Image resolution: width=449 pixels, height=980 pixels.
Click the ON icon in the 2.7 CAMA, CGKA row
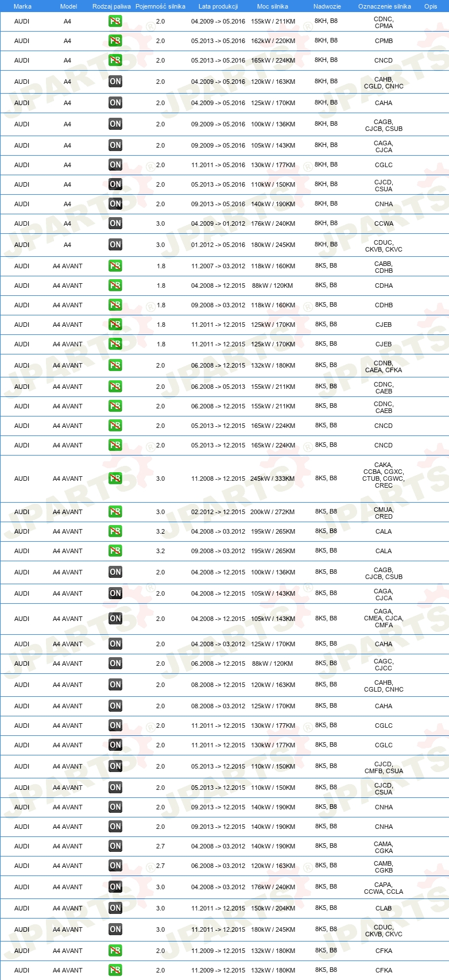coord(115,846)
